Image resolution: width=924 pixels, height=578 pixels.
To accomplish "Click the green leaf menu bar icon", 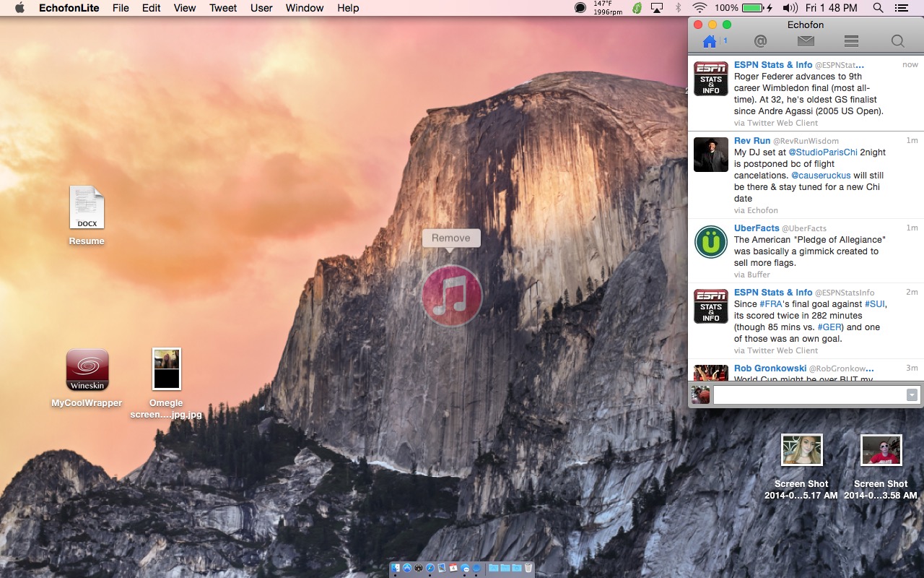I will coord(637,8).
